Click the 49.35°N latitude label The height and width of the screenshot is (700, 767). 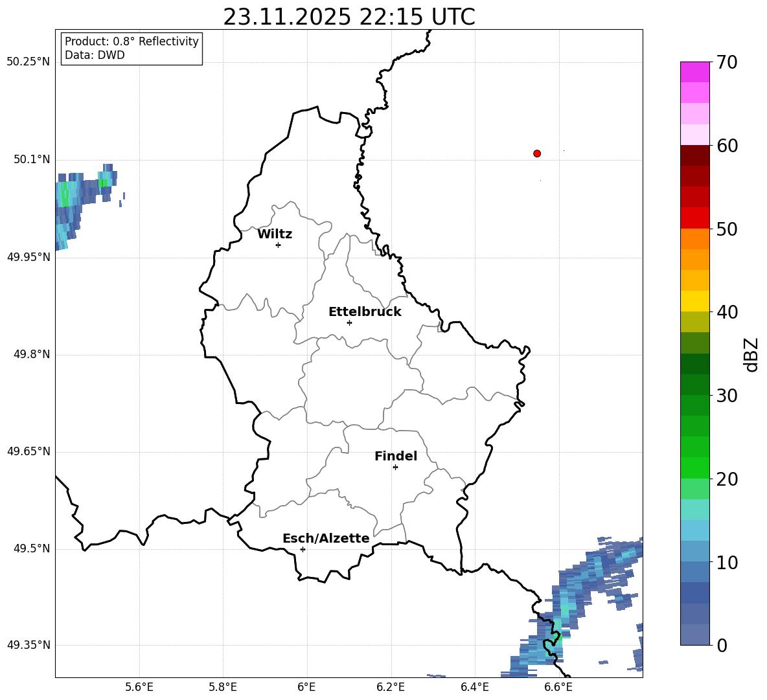(29, 645)
